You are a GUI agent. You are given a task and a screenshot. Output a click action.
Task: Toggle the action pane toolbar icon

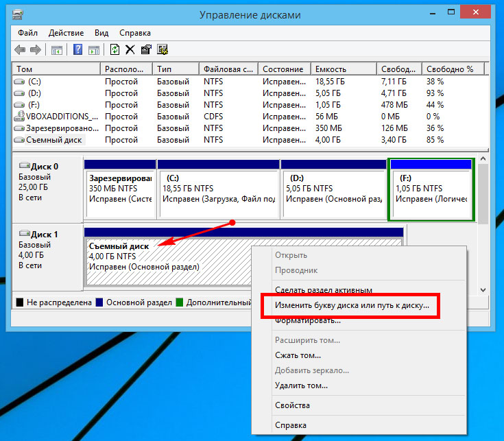(94, 50)
